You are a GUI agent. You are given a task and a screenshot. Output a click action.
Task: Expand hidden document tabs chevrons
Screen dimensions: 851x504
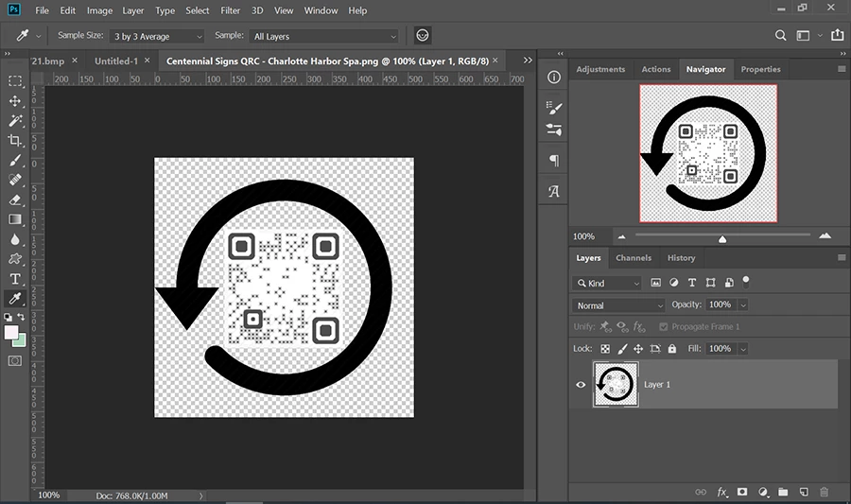pos(528,61)
